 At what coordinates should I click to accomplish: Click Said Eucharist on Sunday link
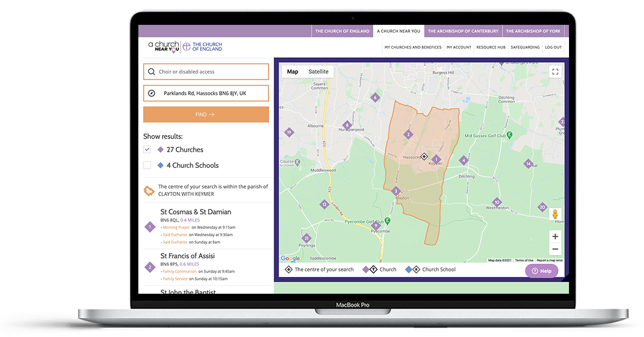[x=175, y=242]
